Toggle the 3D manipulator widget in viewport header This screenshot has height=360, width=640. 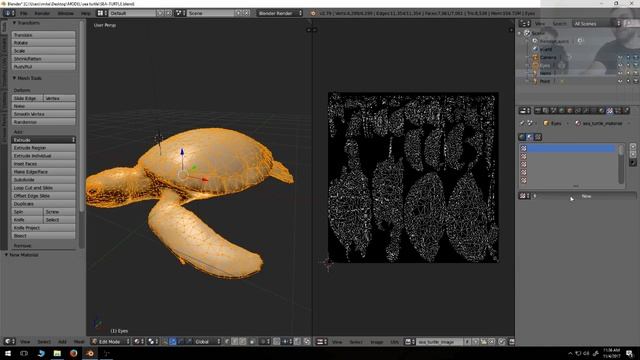tap(164, 341)
